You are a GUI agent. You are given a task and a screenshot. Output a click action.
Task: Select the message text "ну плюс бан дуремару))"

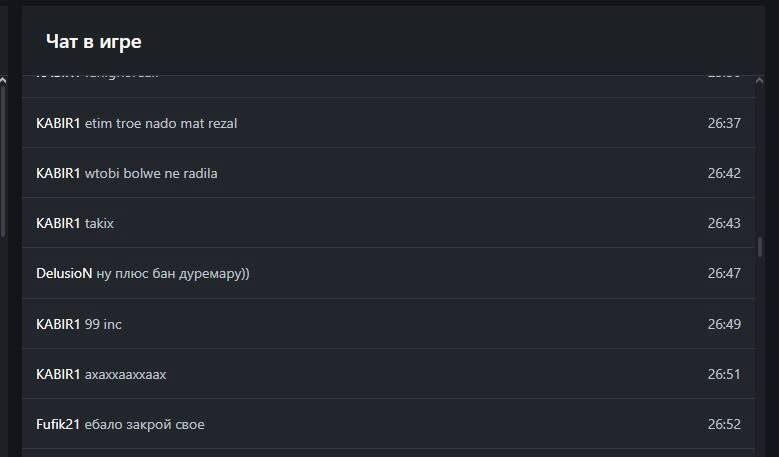click(173, 273)
